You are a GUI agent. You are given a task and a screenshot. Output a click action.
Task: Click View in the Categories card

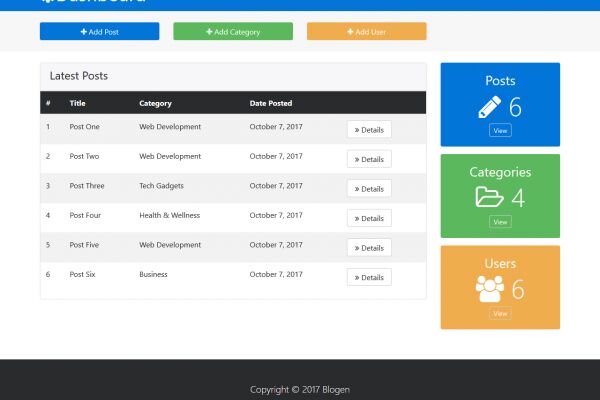coord(500,222)
